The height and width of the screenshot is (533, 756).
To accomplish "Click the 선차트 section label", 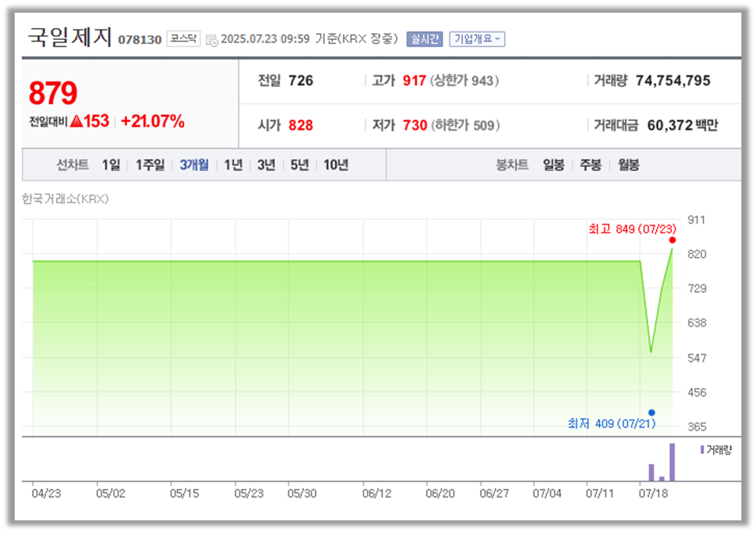I will point(73,165).
